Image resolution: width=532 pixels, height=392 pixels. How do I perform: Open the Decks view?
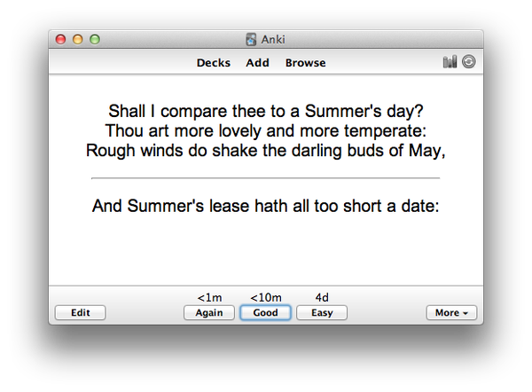[214, 63]
